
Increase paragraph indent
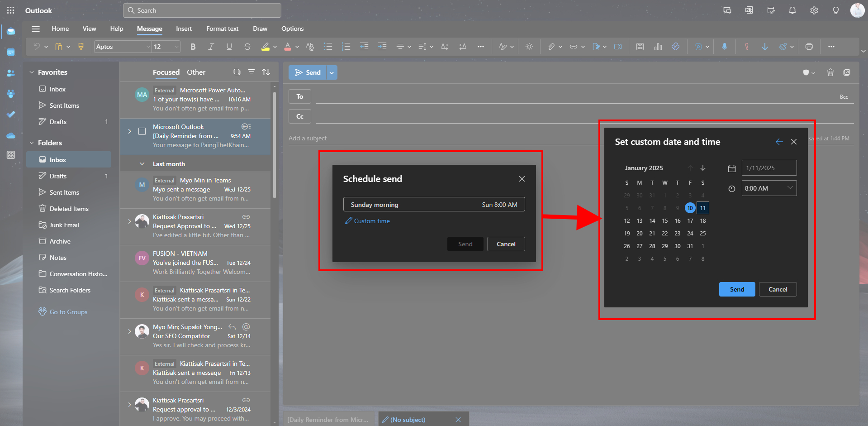(382, 47)
